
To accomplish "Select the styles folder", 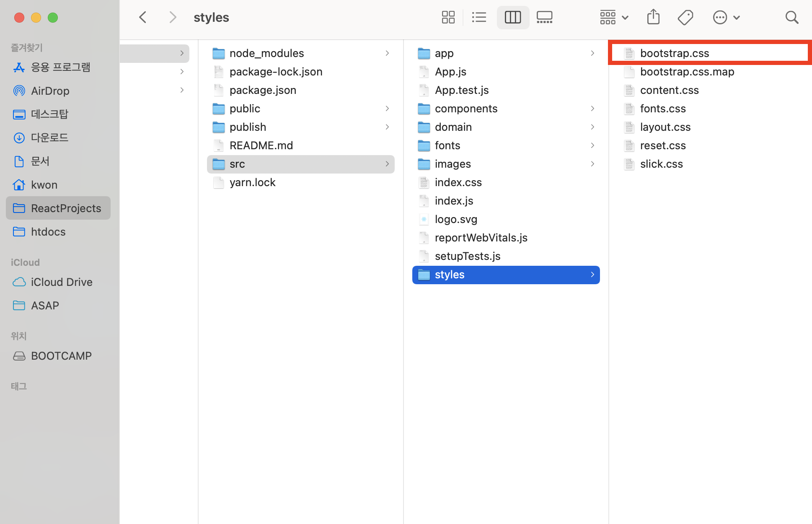I will [450, 275].
